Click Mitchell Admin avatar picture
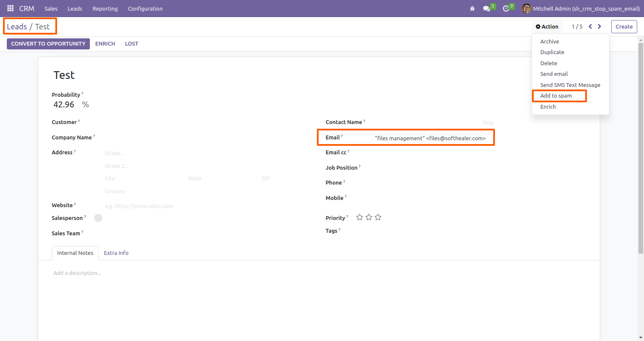Screen dimensions: 644x341 526,9
